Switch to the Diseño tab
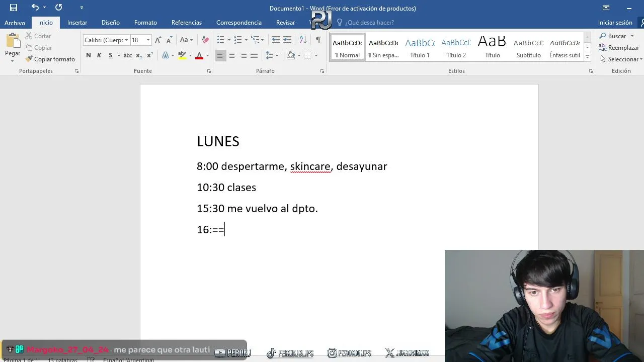Screen dimensions: 644x362 coord(111,23)
